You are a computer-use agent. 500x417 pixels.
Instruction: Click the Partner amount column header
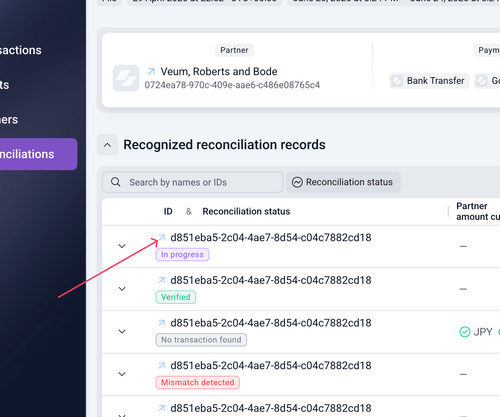478,211
